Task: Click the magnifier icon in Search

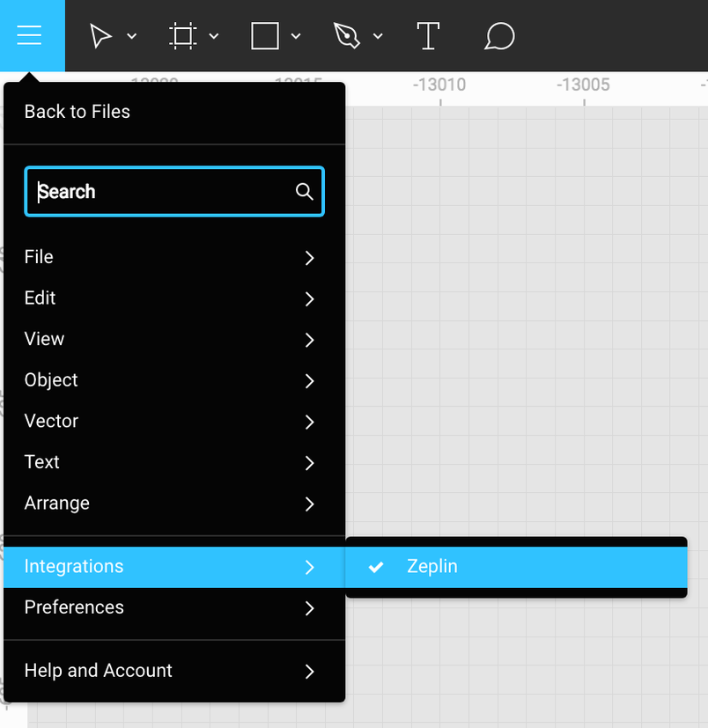Action: (305, 191)
